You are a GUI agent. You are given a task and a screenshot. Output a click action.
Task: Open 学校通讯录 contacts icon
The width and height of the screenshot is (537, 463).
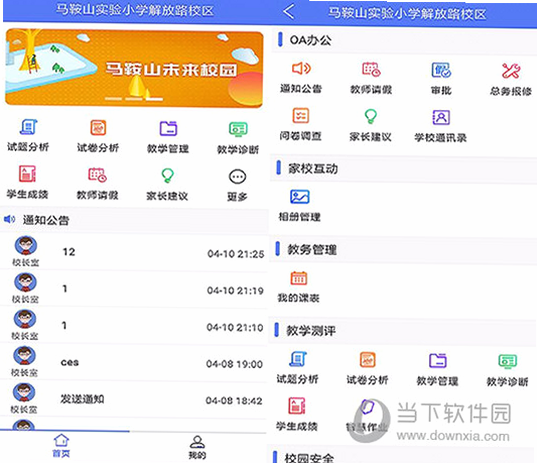(441, 117)
